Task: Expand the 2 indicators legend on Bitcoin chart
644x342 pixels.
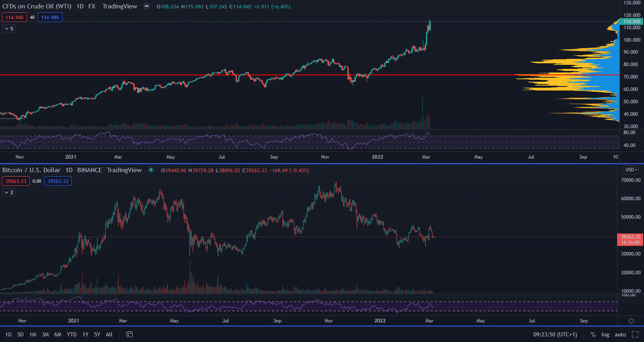Action: pyautogui.click(x=9, y=192)
